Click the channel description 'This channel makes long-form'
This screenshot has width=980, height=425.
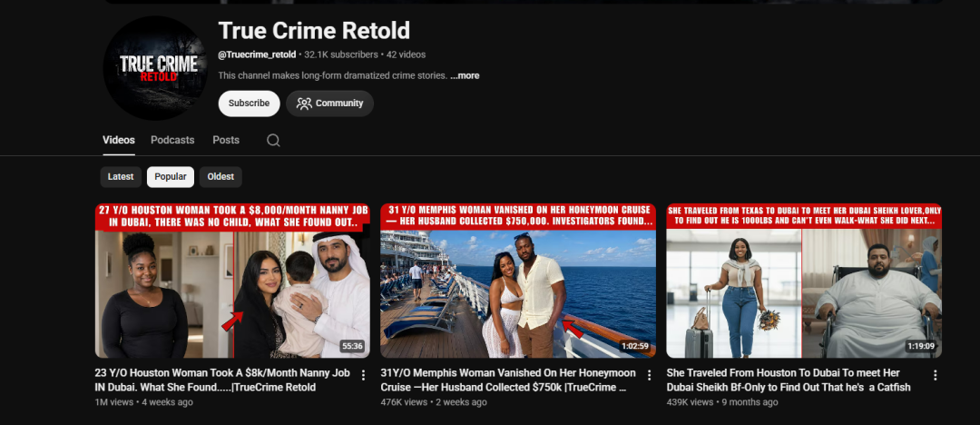tap(332, 75)
